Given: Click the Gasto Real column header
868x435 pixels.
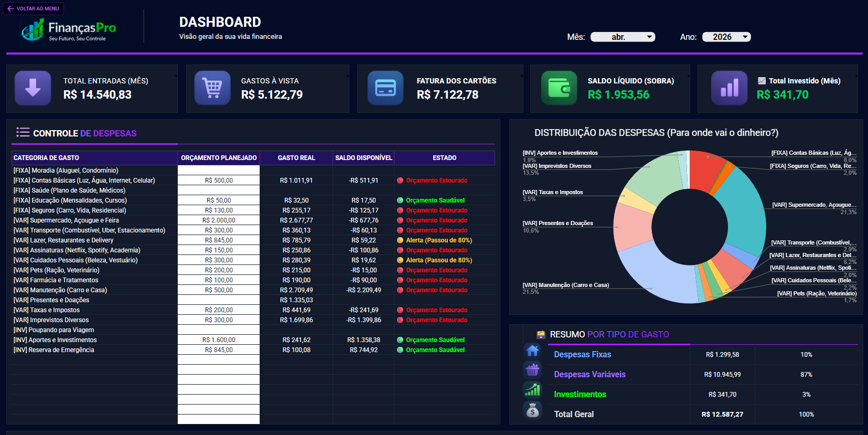Looking at the screenshot, I should click(x=296, y=158).
